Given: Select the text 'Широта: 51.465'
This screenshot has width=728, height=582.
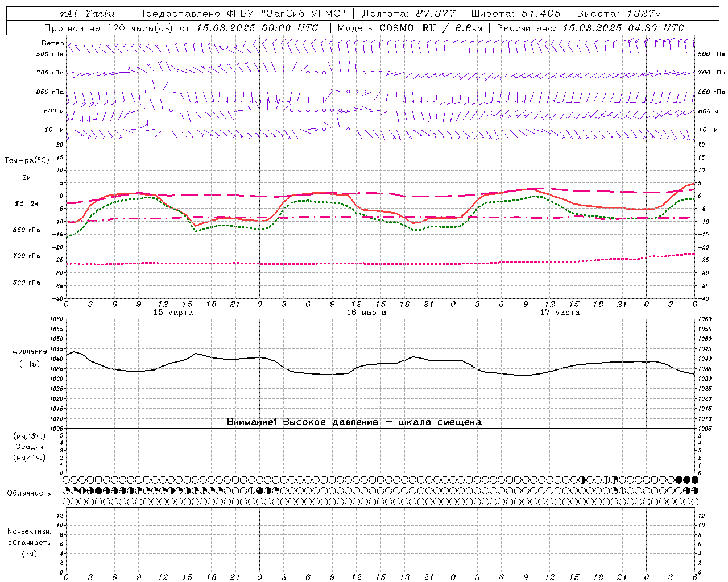Looking at the screenshot, I should pyautogui.click(x=516, y=14).
